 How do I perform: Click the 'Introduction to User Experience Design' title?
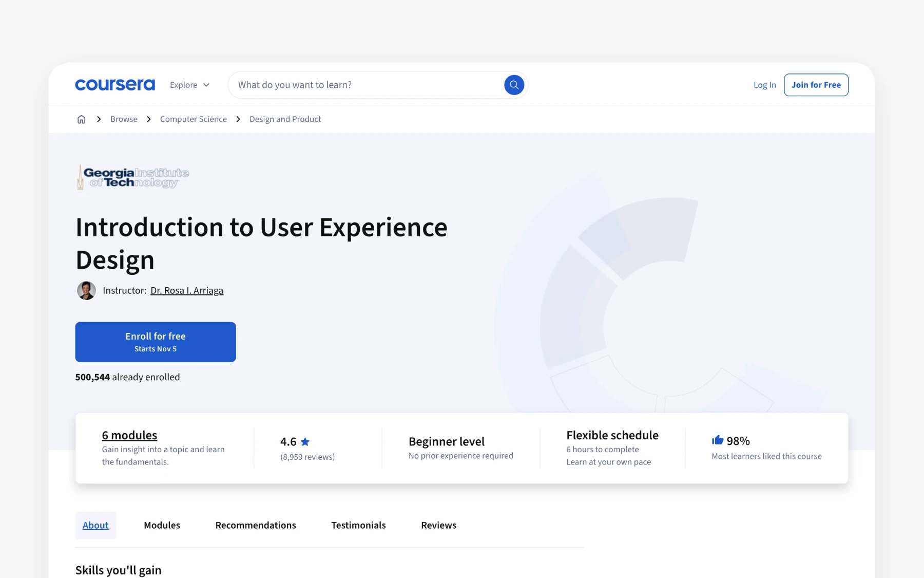click(x=261, y=244)
